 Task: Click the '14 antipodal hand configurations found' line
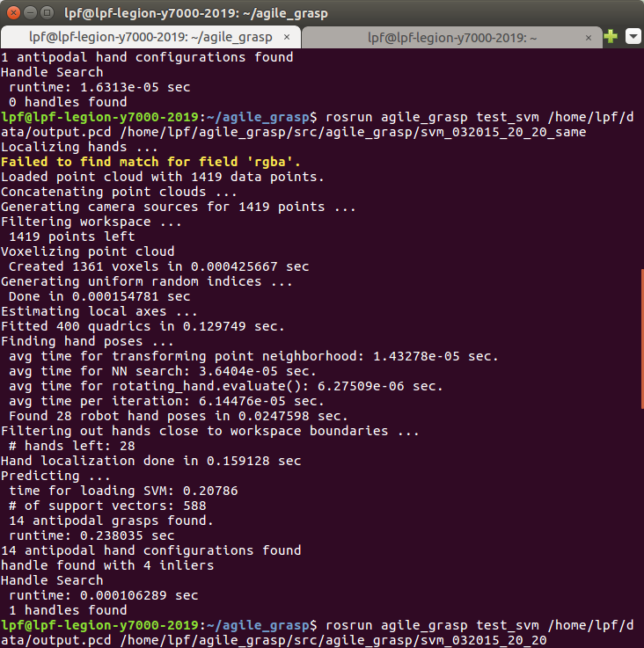pos(151,550)
